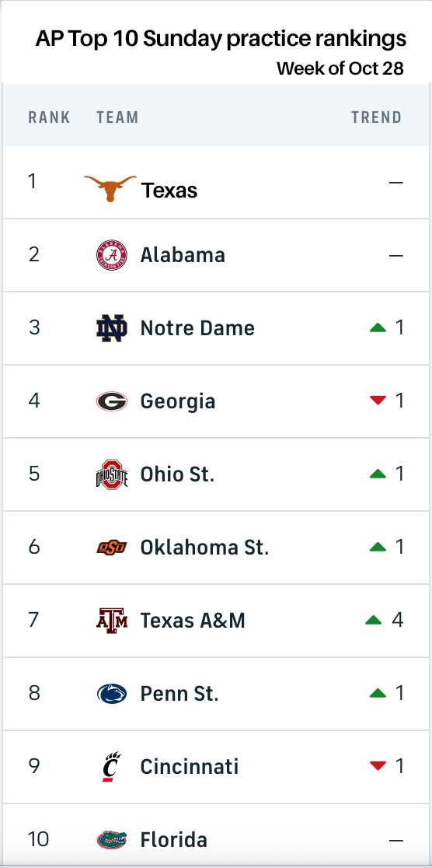Select the Oklahoma St. team name
Viewport: 432px width, 868px height.
click(x=204, y=548)
